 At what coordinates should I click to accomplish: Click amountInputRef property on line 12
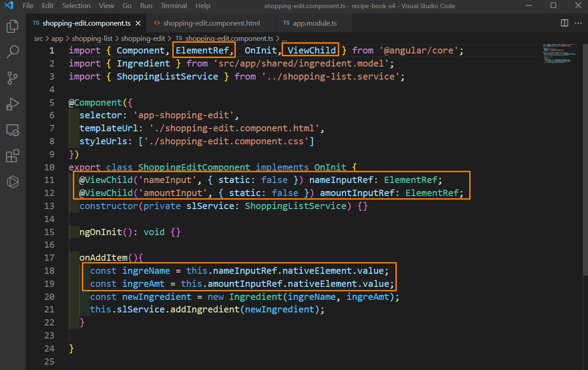coord(357,193)
